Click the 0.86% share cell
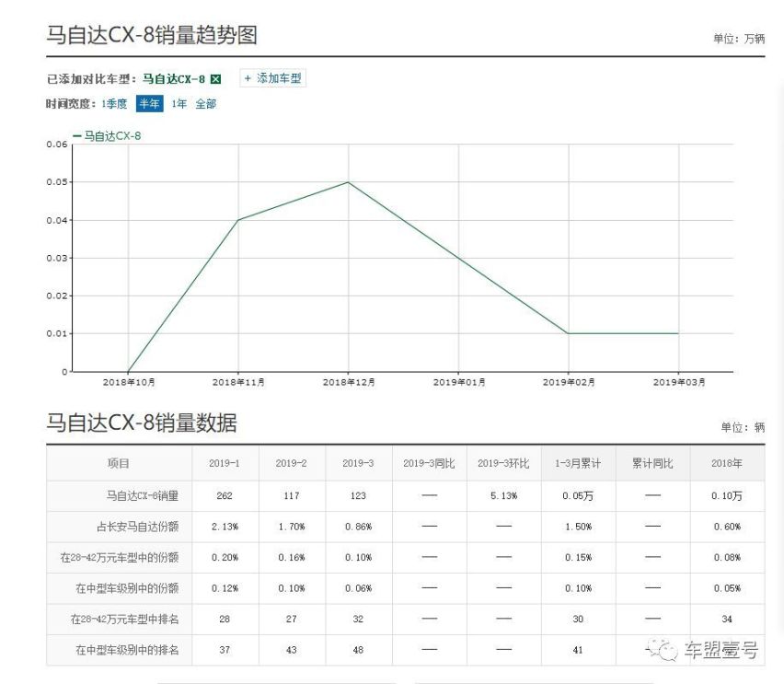784x684 pixels. tap(358, 527)
